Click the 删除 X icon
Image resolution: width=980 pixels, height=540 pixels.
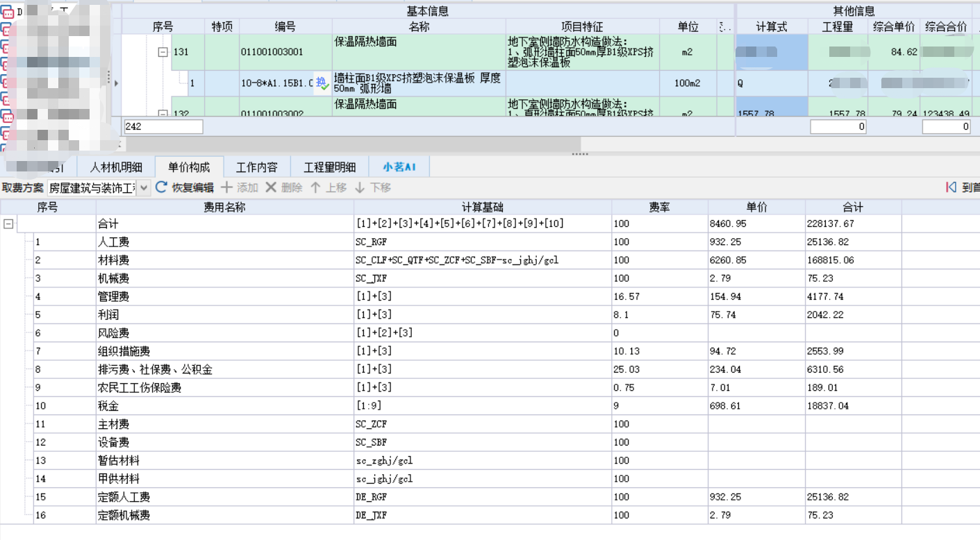point(271,187)
